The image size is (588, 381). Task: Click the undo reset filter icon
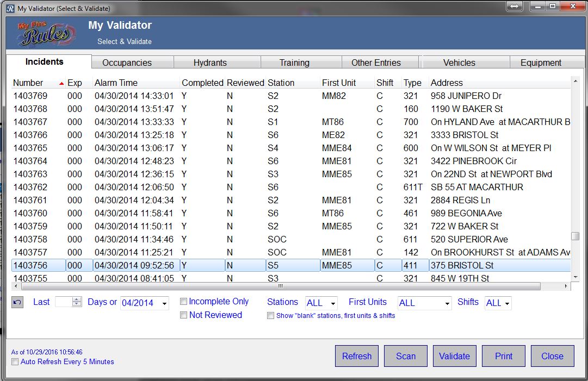17,302
